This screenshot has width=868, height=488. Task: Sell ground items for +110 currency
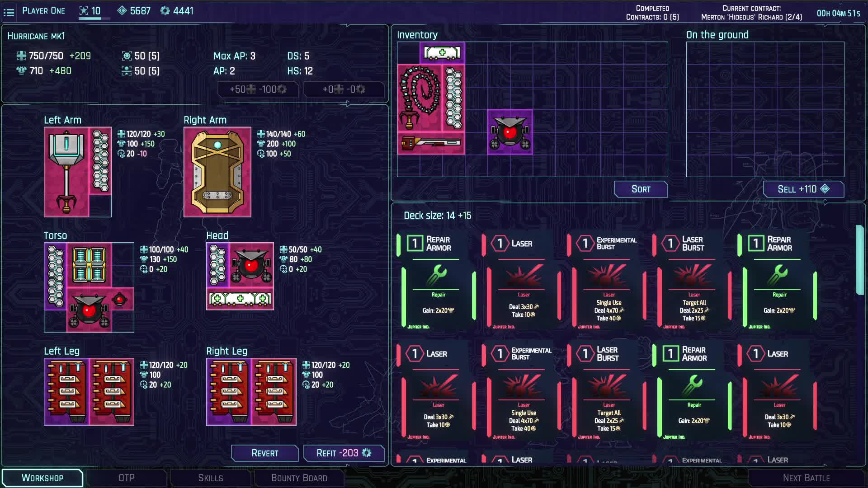pyautogui.click(x=803, y=189)
